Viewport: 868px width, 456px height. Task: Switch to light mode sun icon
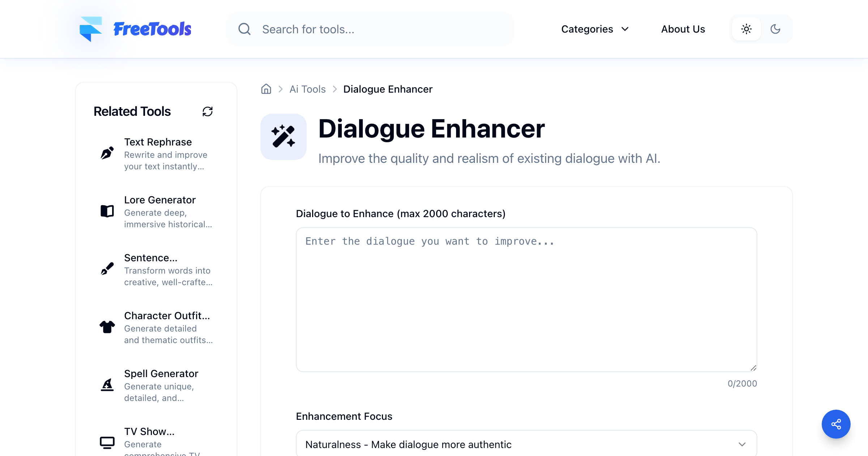coord(746,29)
